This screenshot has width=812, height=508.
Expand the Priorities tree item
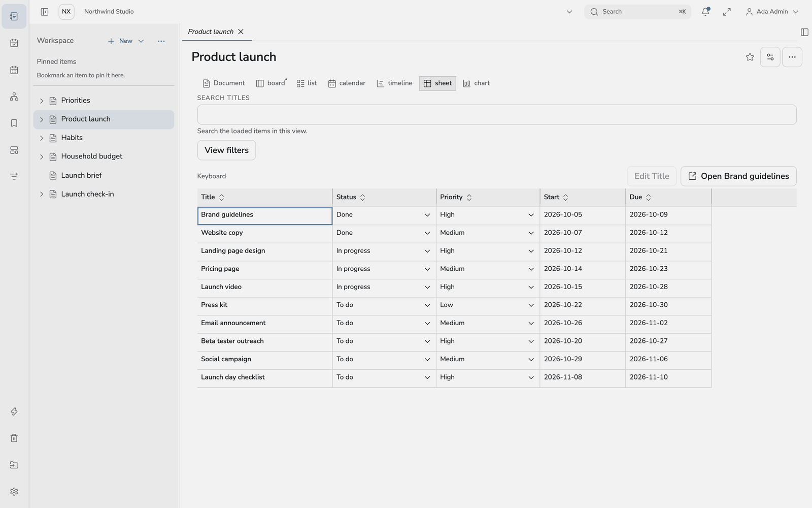42,101
